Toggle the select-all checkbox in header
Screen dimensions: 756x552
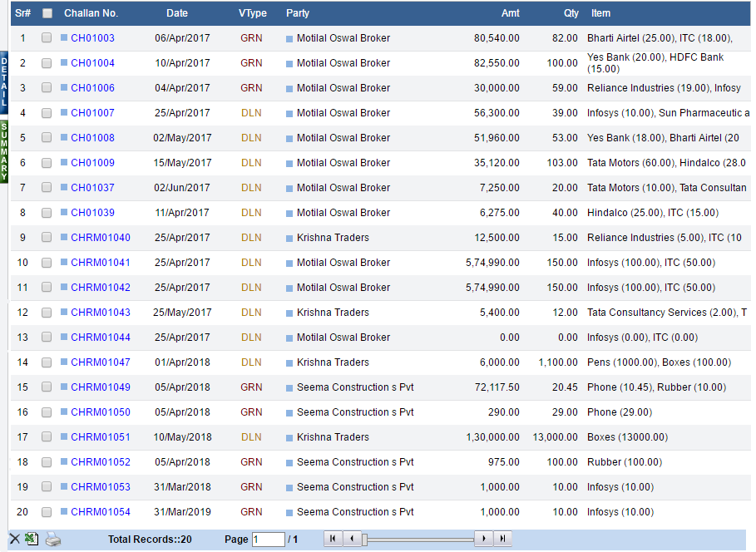[47, 13]
